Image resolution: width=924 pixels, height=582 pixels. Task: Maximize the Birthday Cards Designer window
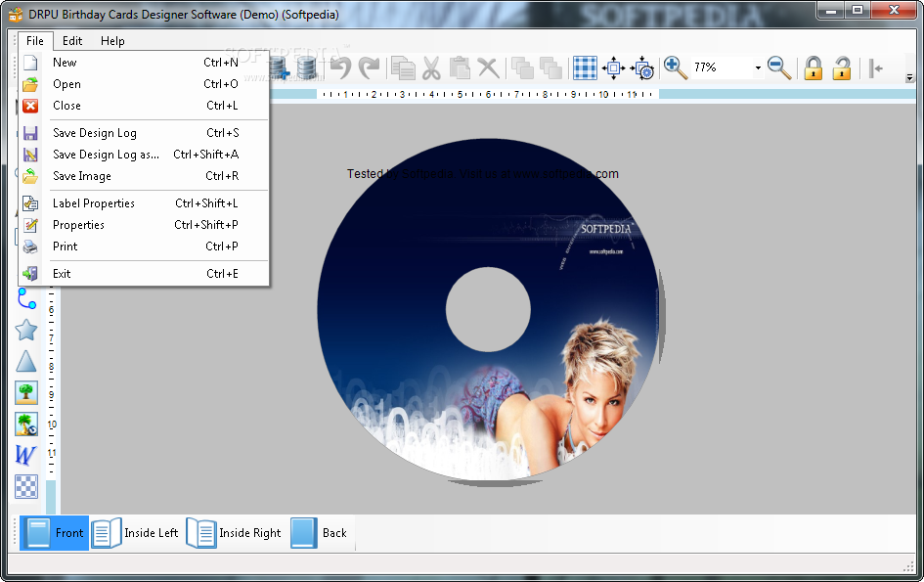tap(858, 11)
